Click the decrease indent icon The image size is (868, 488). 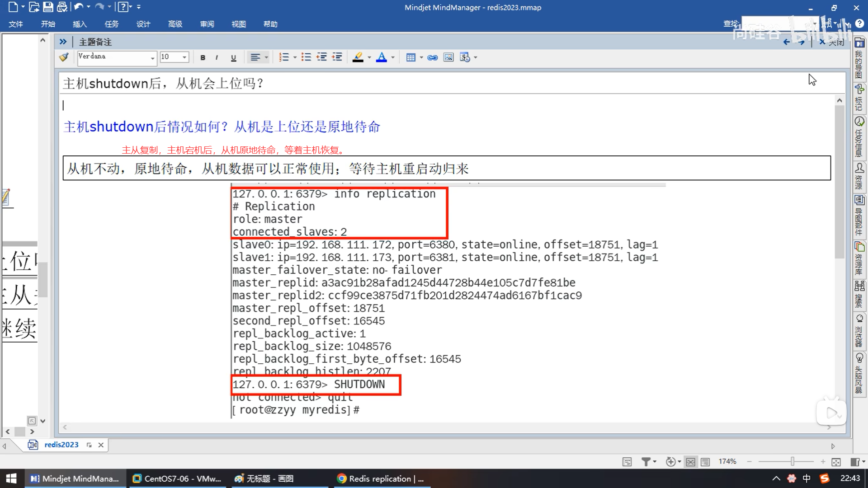tap(321, 57)
